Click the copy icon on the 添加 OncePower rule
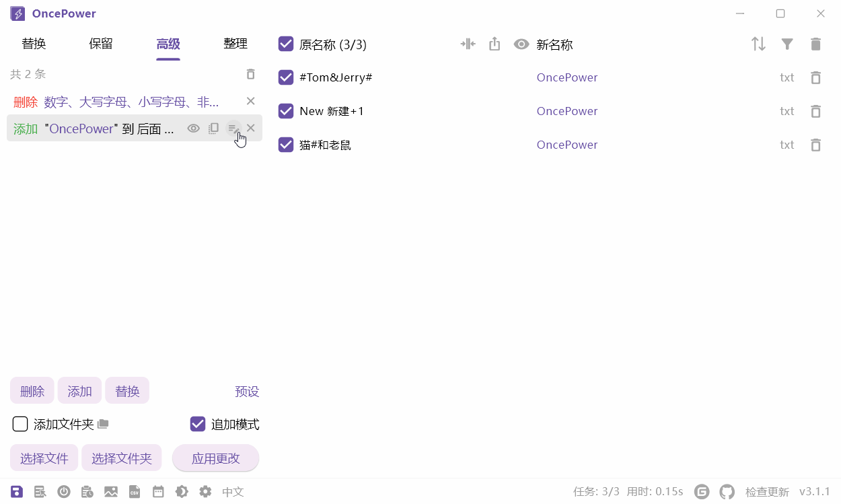The height and width of the screenshot is (504, 841). [x=213, y=128]
